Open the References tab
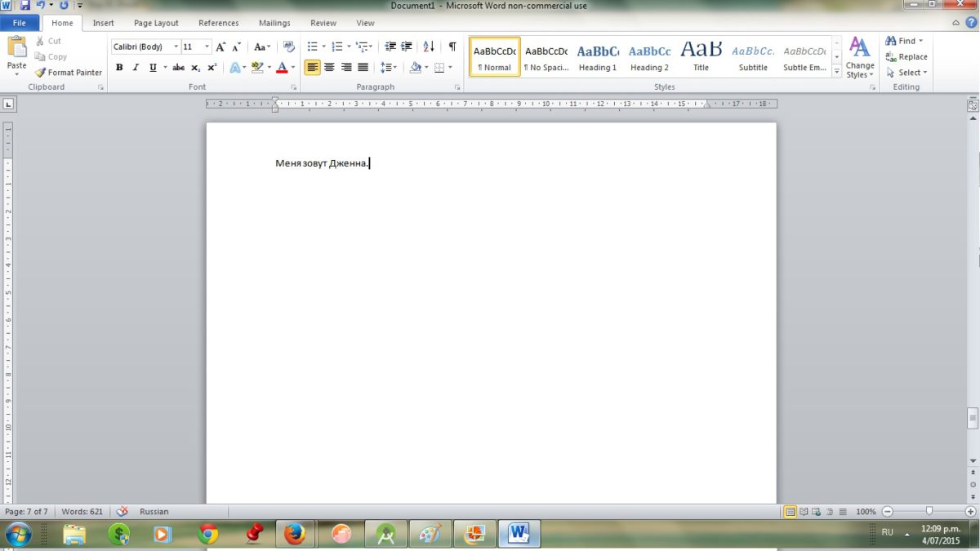This screenshot has height=551, width=980. 219,23
